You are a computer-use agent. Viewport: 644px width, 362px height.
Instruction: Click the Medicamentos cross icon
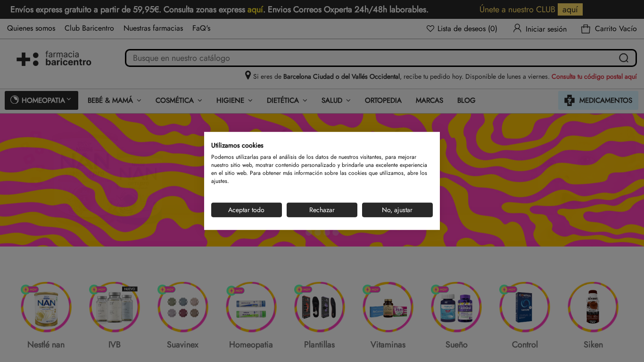pyautogui.click(x=570, y=100)
